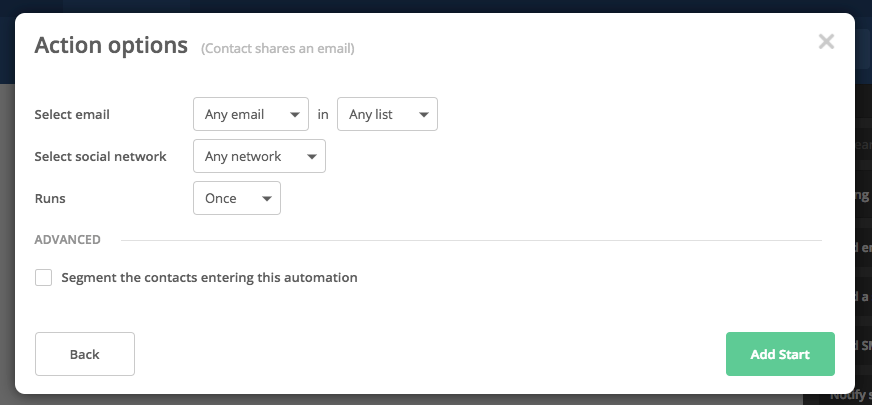Screen dimensions: 872x405
Task: Enable the segment contacts checkbox
Action: coord(44,278)
